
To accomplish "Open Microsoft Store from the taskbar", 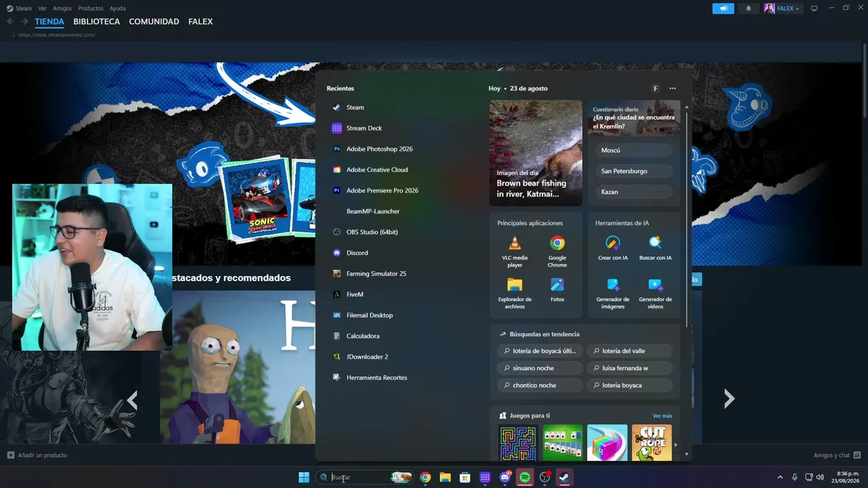I will coord(465,477).
